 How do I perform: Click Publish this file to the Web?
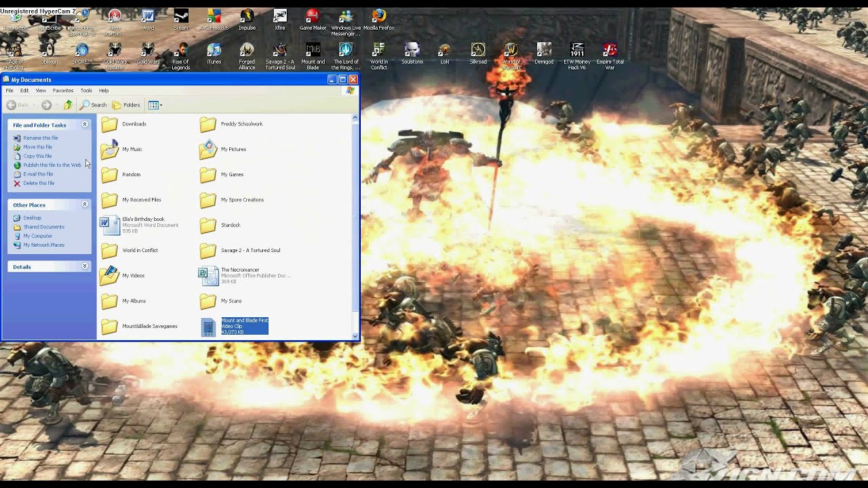(x=52, y=165)
